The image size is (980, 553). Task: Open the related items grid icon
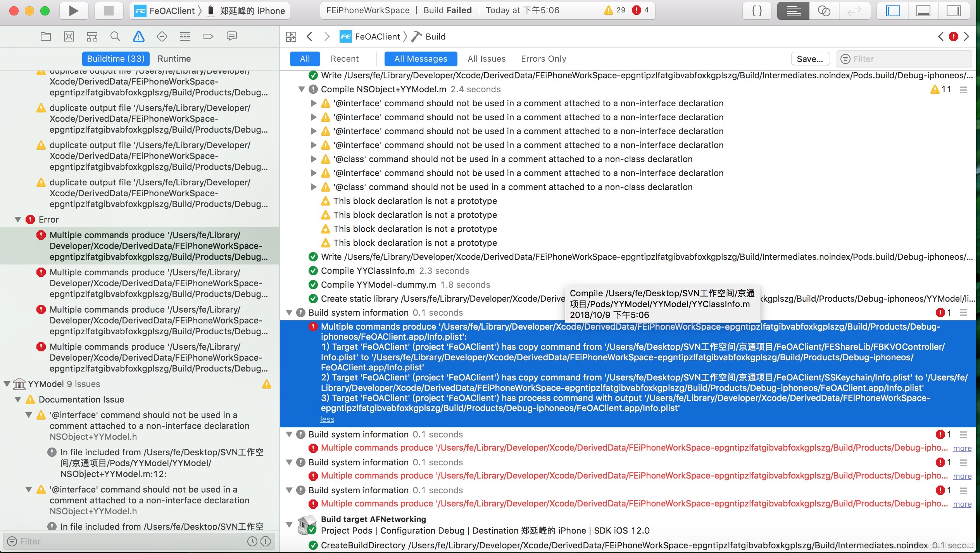pos(291,36)
